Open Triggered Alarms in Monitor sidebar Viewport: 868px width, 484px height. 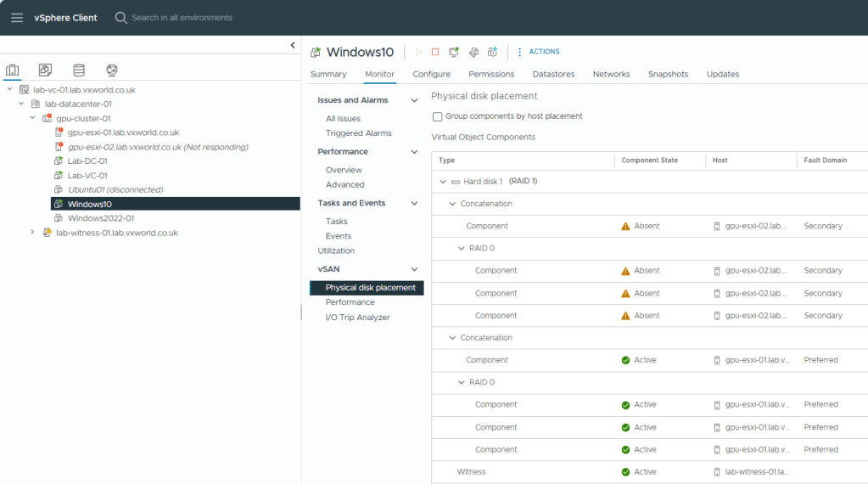point(358,133)
